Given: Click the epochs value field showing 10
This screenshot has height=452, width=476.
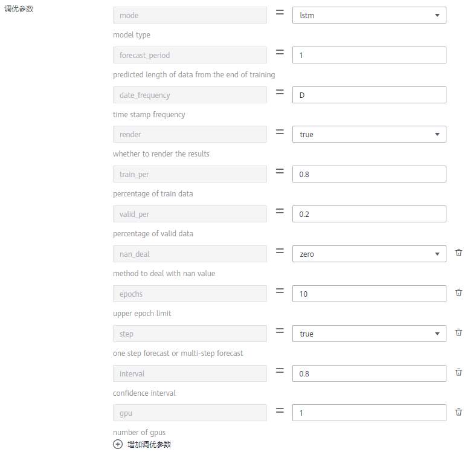Looking at the screenshot, I should point(368,294).
